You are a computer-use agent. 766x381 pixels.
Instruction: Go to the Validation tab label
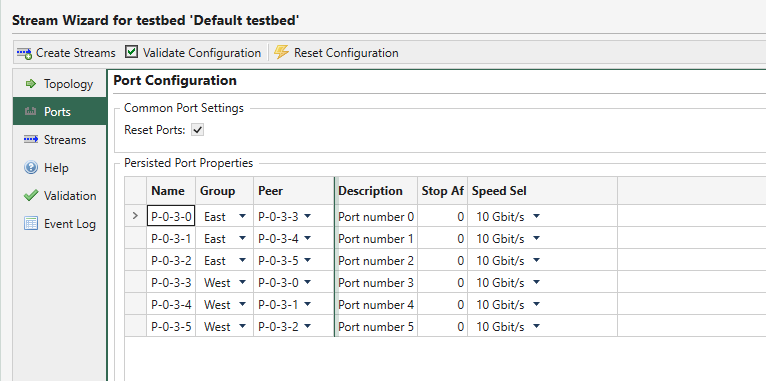(70, 196)
